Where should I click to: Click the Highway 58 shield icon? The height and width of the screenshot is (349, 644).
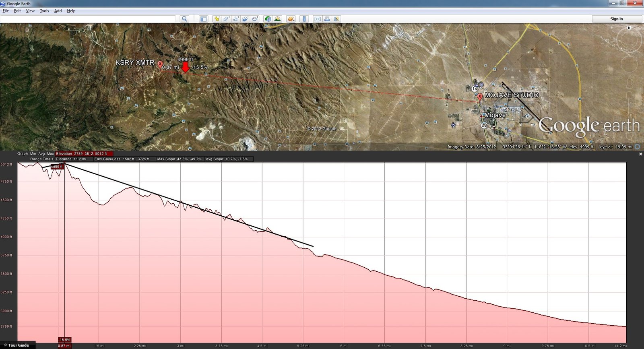coord(484,126)
